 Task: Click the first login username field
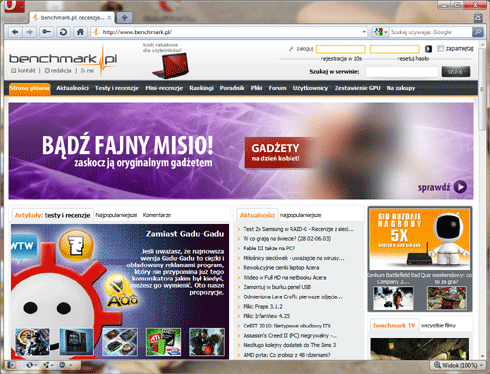point(341,49)
